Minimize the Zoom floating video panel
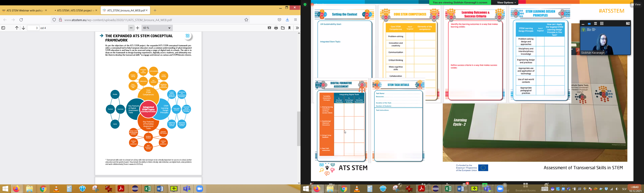Viewport: 644px width, 193px height. (x=583, y=24)
